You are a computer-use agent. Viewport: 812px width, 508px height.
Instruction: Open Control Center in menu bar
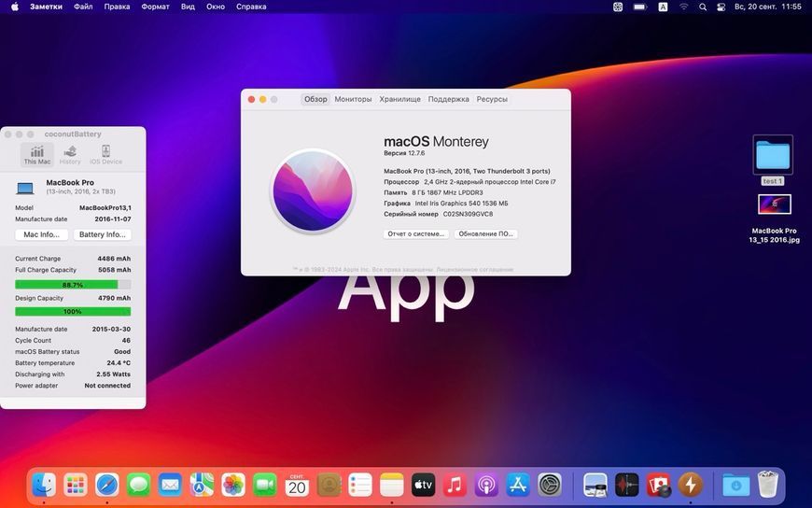coord(721,7)
